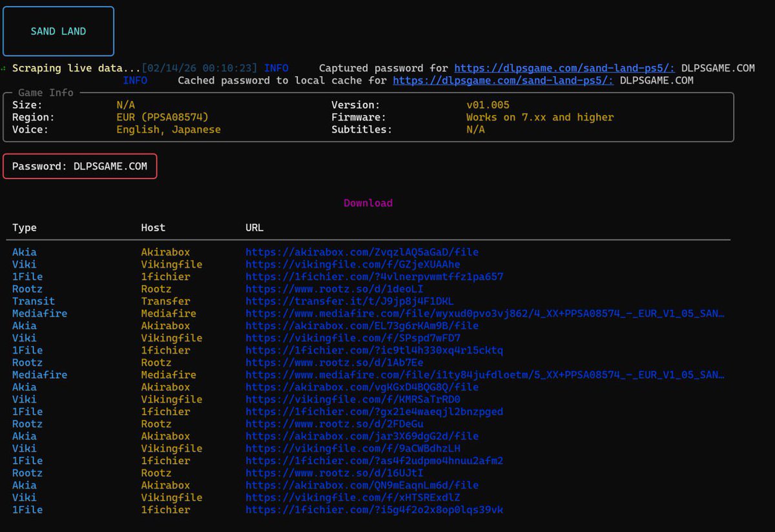Click the 'Size:' label

27,105
